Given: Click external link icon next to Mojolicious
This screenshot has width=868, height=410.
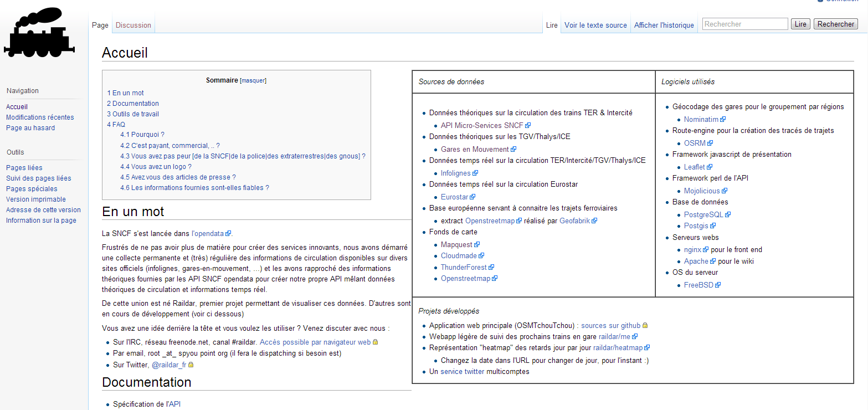Looking at the screenshot, I should tap(725, 191).
